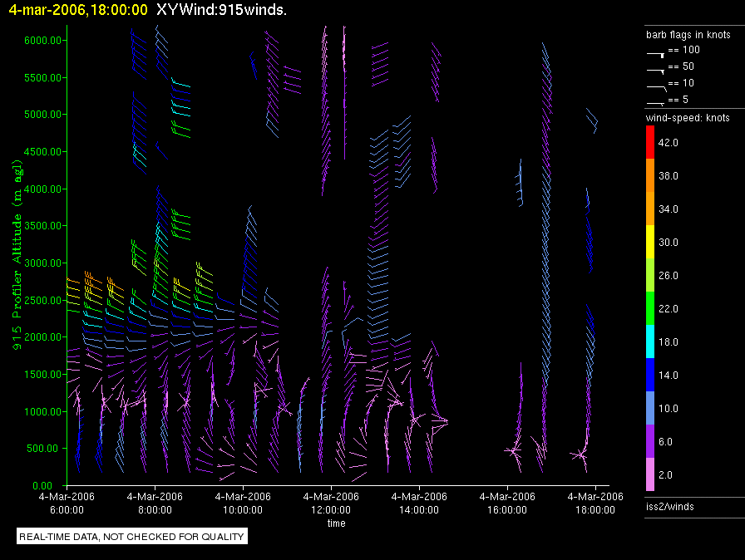Click the pink segment at color bar bottom
The image size is (745, 560).
click(x=651, y=474)
